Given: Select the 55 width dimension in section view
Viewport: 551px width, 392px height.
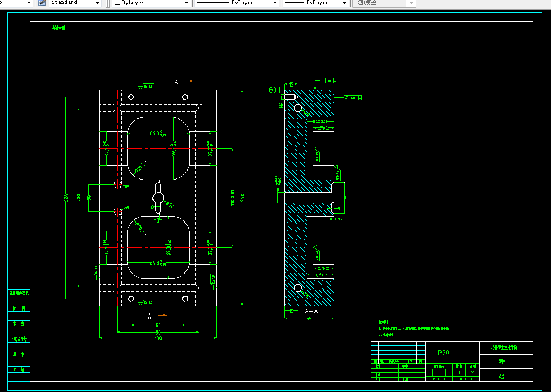Looking at the screenshot, I should pos(309,319).
